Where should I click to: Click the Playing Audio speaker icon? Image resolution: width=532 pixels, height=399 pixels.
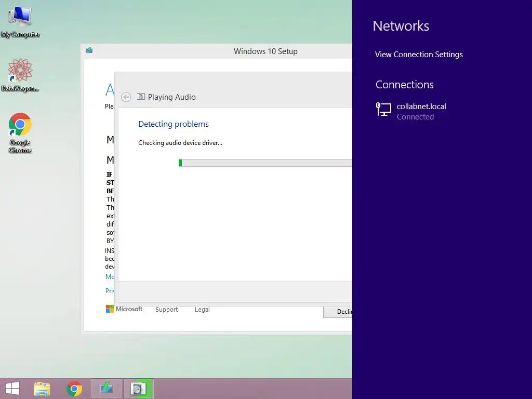[141, 97]
